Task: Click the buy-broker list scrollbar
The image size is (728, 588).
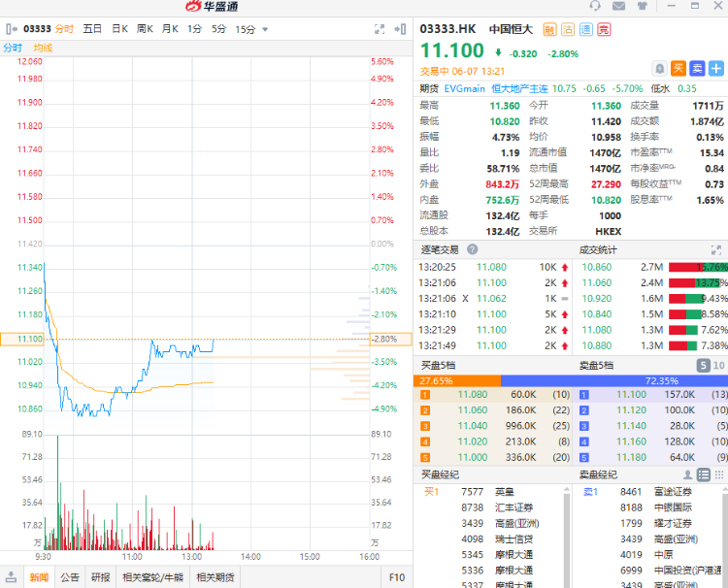Action: 567,539
